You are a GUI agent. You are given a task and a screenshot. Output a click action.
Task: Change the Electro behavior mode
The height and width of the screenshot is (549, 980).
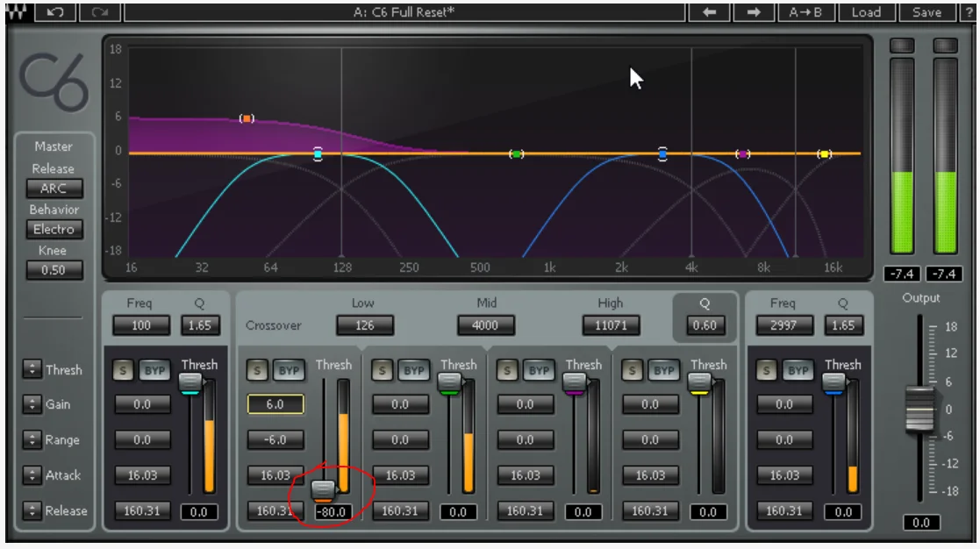coord(54,229)
